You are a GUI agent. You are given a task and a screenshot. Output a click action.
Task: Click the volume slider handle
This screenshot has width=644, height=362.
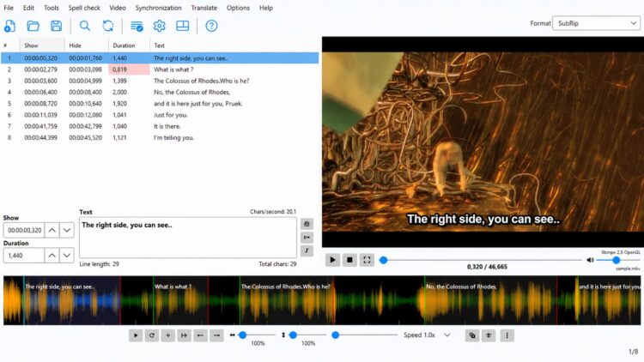pyautogui.click(x=616, y=260)
